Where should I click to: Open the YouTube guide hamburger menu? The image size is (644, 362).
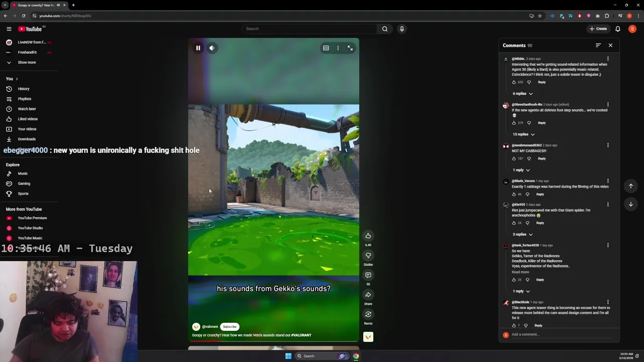tap(9, 29)
